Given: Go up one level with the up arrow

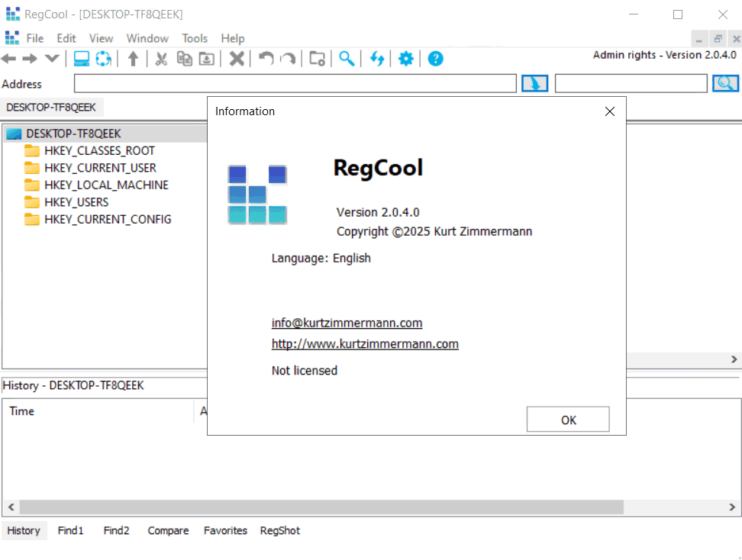Looking at the screenshot, I should 134,59.
